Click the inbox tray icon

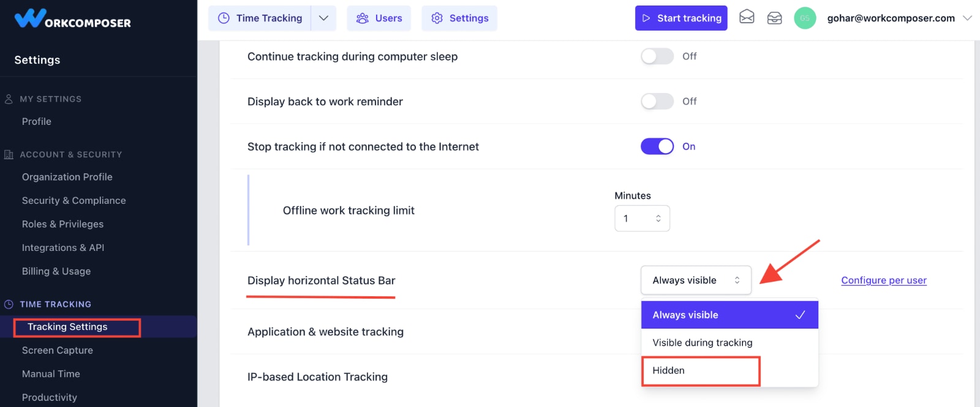[774, 18]
